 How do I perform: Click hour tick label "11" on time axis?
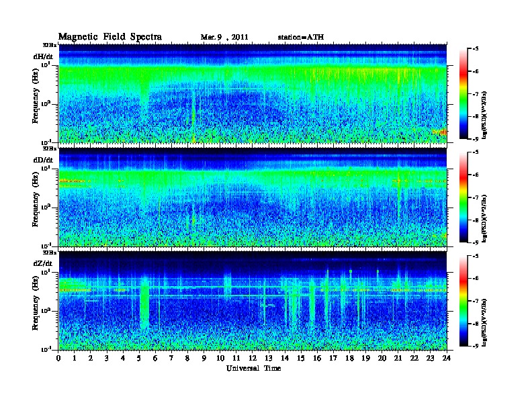tap(236, 358)
